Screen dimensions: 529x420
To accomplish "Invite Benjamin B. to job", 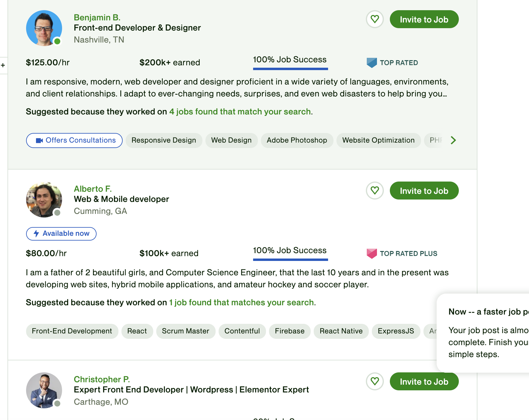I will click(x=424, y=19).
